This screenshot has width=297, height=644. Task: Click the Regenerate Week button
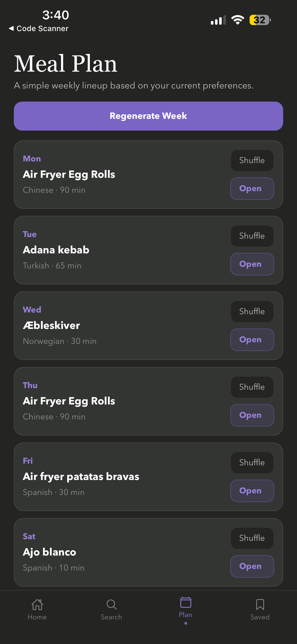[148, 116]
